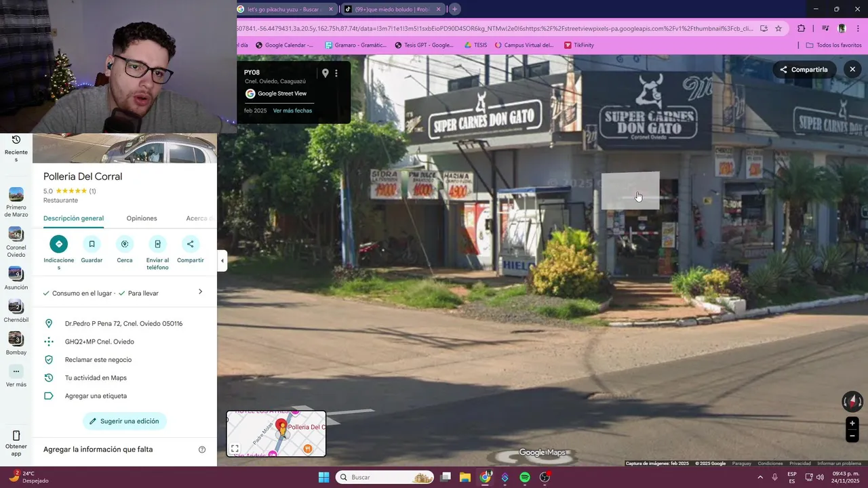Share place using the Compartir icon in panel
Image resolution: width=868 pixels, height=488 pixels.
190,244
